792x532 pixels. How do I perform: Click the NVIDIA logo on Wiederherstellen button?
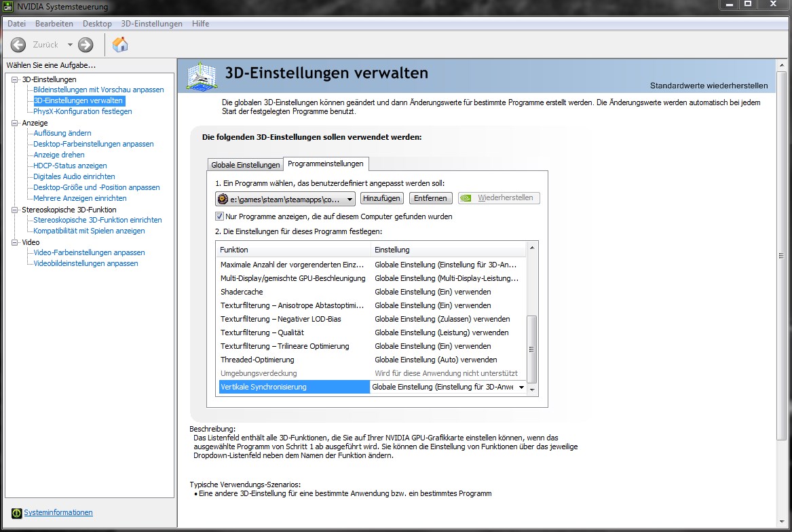click(466, 198)
